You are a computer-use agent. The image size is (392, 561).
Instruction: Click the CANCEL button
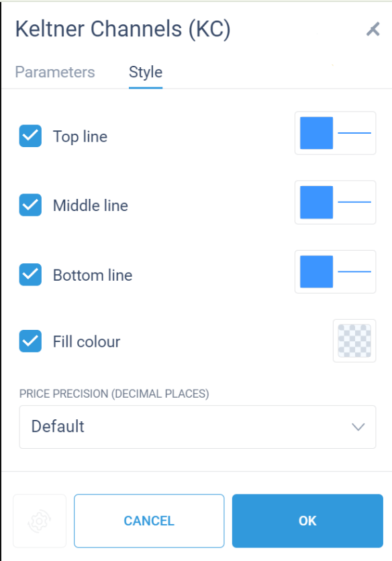149,521
